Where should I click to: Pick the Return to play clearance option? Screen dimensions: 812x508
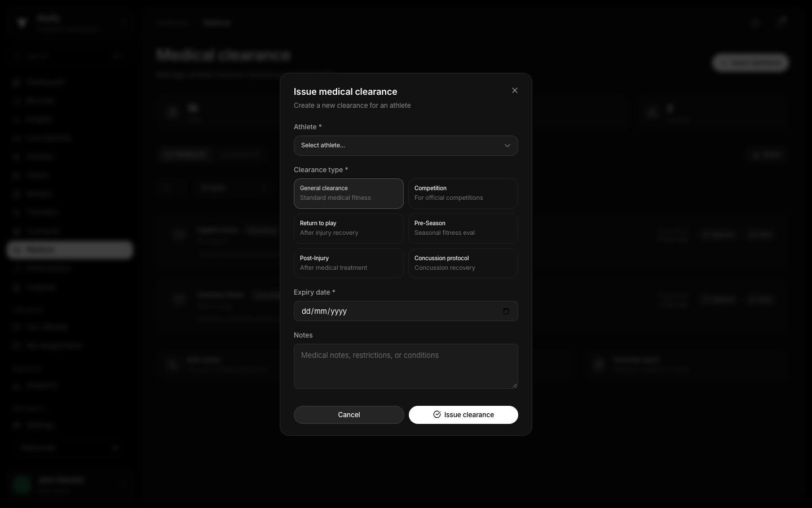pyautogui.click(x=348, y=229)
